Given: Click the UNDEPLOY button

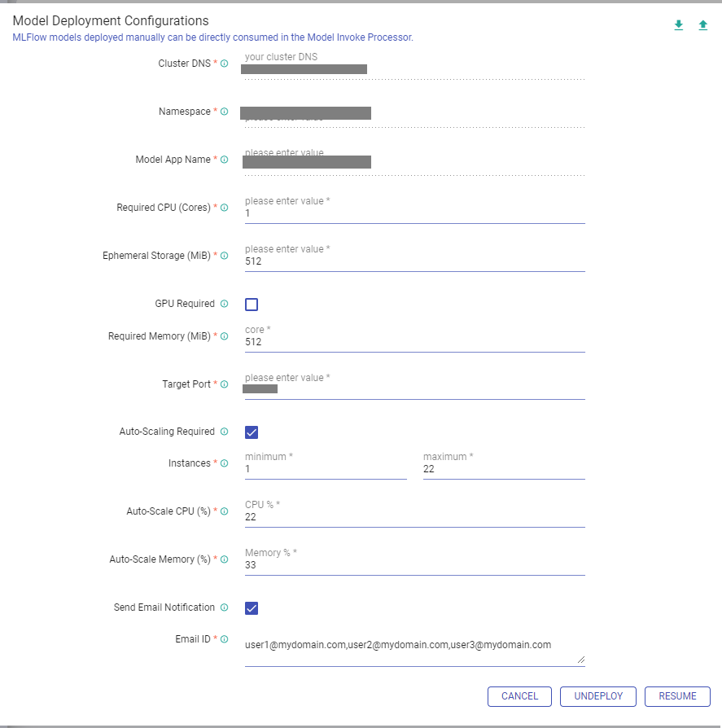Looking at the screenshot, I should tap(598, 696).
